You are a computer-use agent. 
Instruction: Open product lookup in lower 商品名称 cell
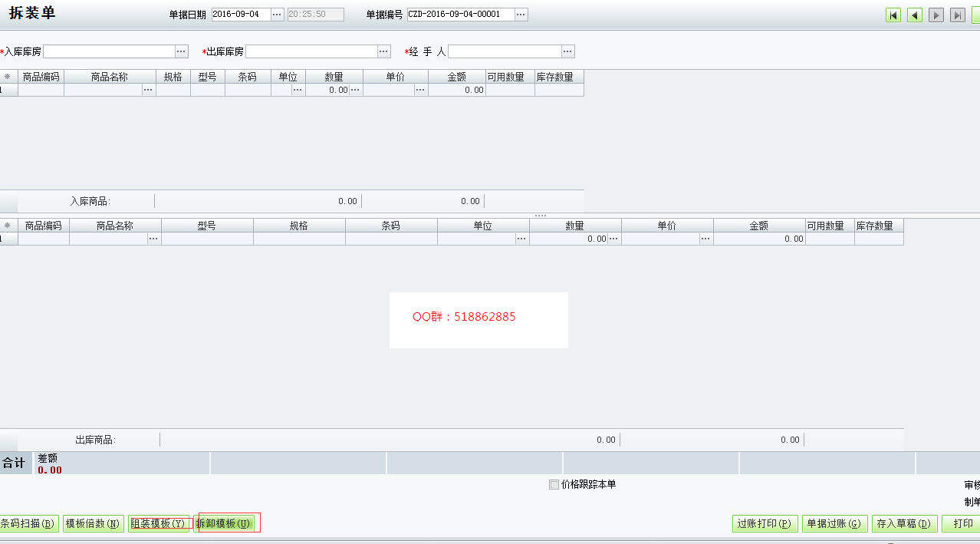point(154,239)
